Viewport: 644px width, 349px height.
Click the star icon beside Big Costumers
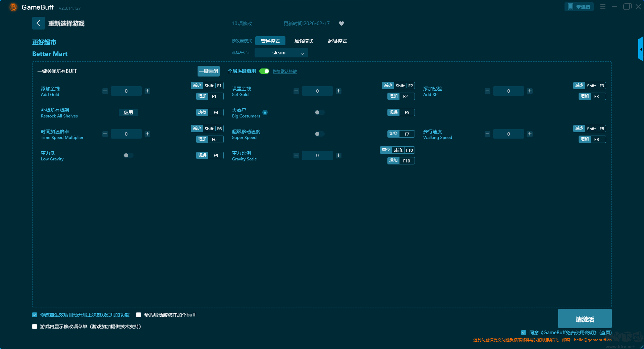pyautogui.click(x=265, y=112)
